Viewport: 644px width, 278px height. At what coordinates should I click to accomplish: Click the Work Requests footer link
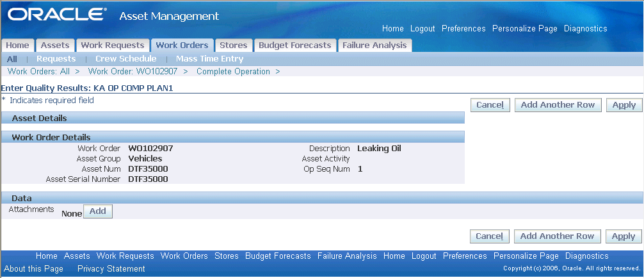(125, 256)
